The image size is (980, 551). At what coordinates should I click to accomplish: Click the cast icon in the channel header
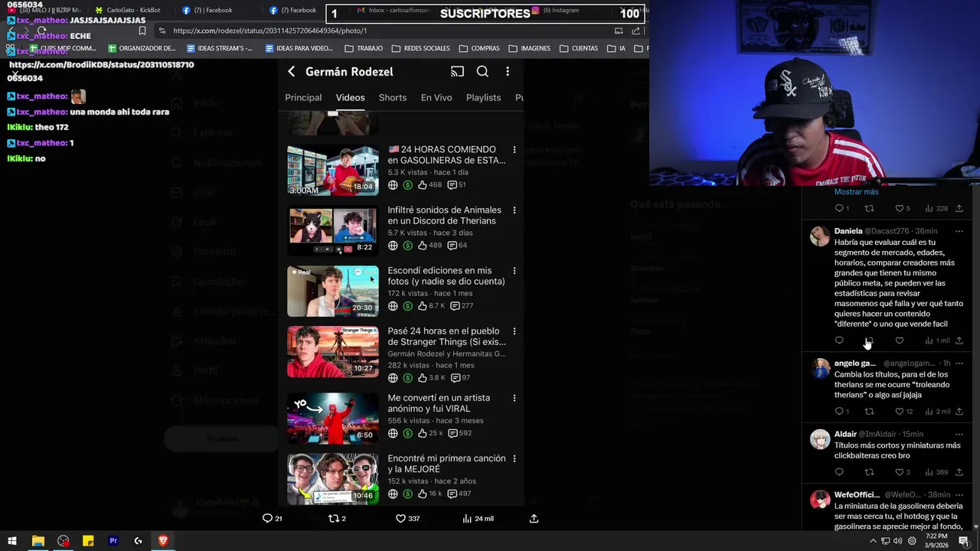click(457, 71)
